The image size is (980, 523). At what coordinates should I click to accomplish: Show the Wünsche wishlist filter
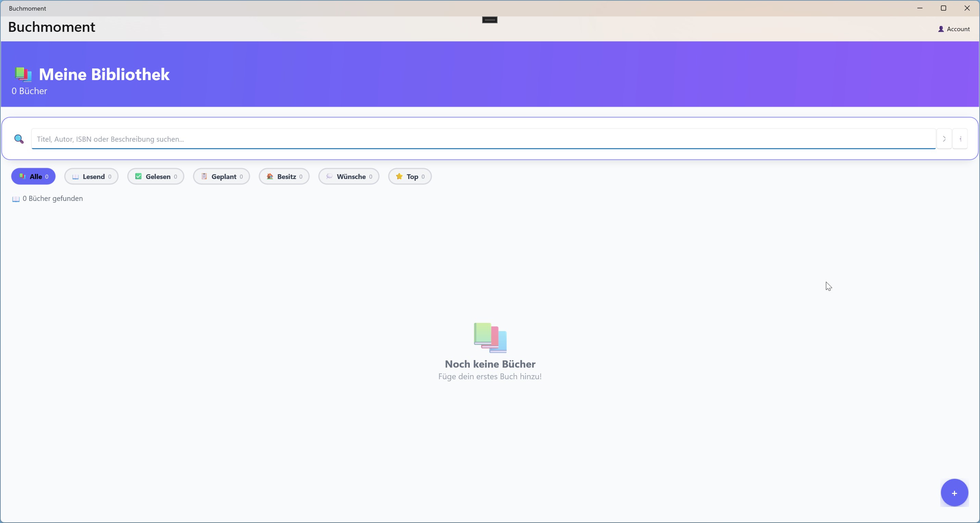[349, 177]
